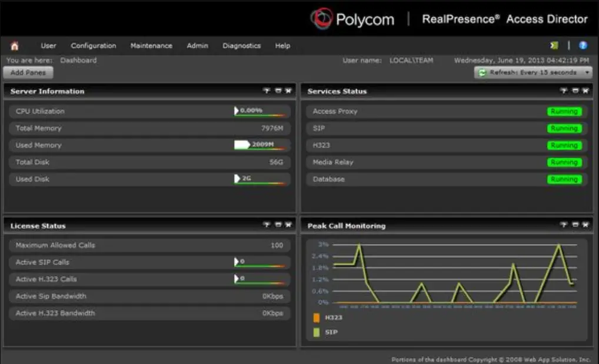The image size is (599, 364).
Task: Click the Dashboard breadcrumb link
Action: pyautogui.click(x=78, y=60)
